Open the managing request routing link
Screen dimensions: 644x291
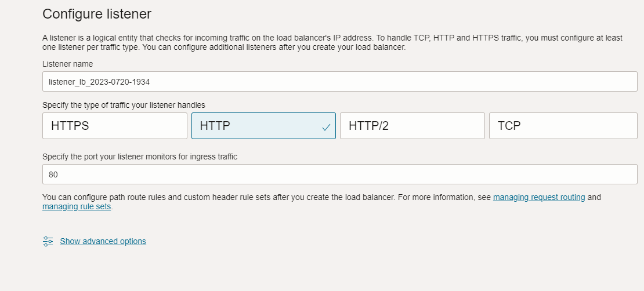click(x=539, y=197)
